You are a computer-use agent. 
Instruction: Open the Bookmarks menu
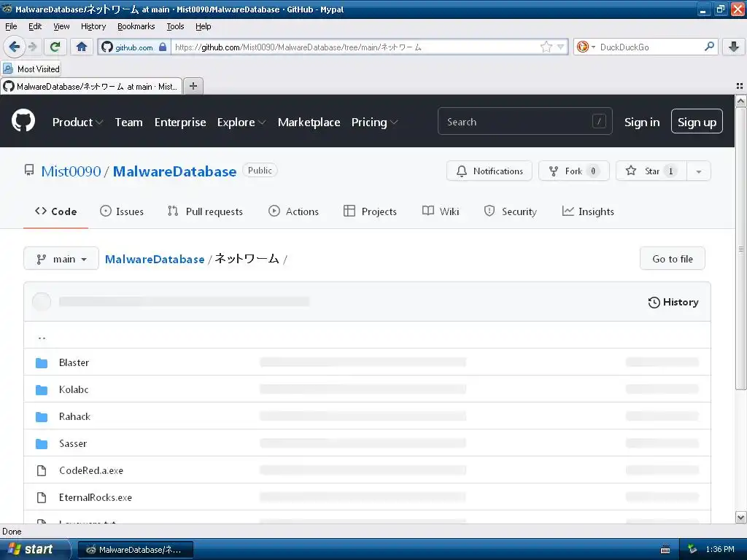tap(136, 26)
